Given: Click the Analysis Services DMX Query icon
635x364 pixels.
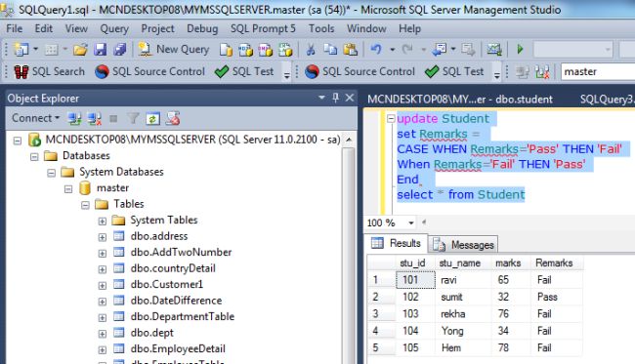Looking at the screenshot, I should (x=266, y=50).
